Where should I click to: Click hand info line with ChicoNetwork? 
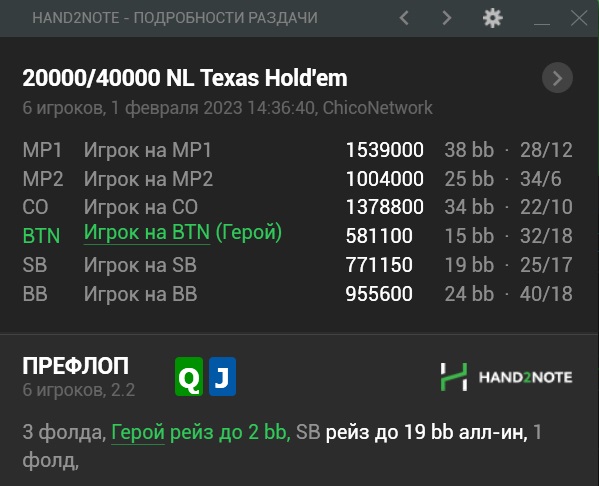click(227, 108)
